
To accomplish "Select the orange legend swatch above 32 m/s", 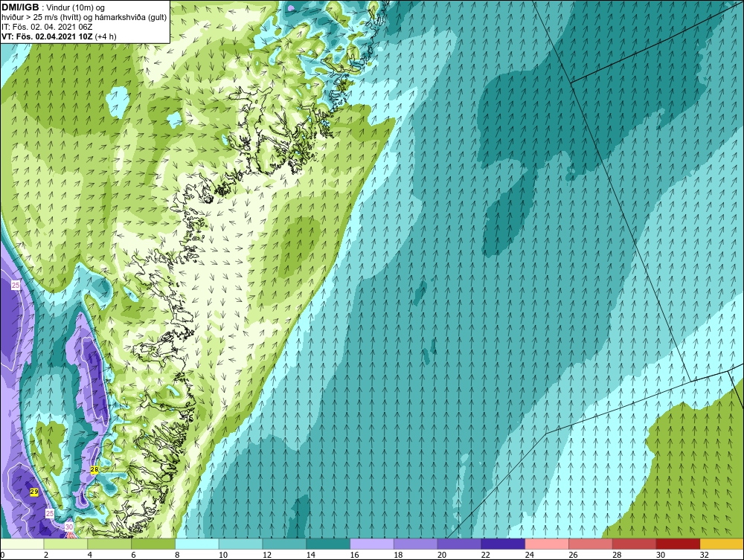I will click(722, 544).
